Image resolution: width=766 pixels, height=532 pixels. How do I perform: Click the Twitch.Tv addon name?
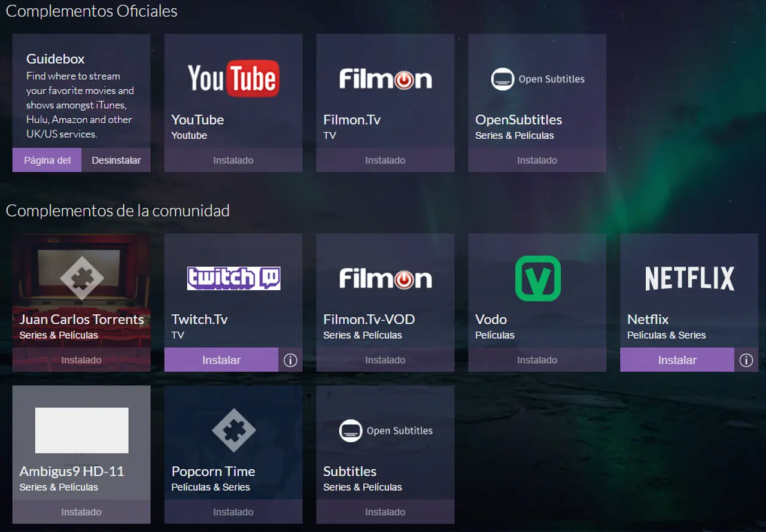tap(199, 320)
